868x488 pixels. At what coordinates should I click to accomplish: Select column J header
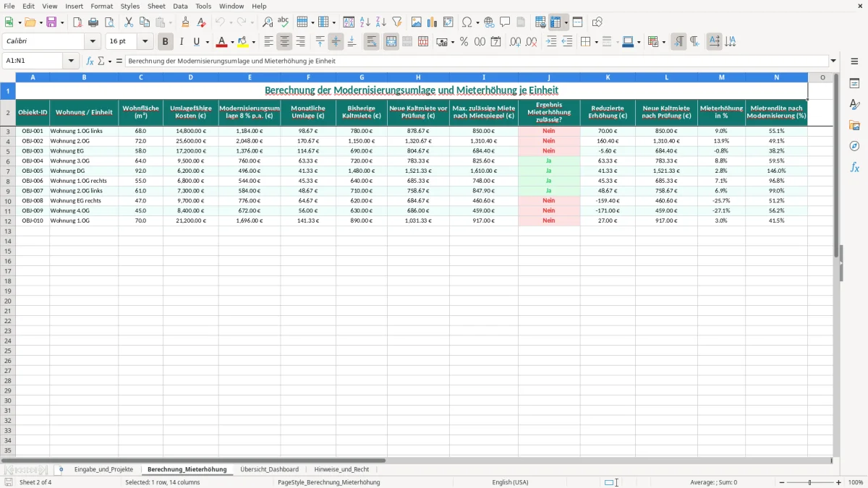[x=549, y=77]
